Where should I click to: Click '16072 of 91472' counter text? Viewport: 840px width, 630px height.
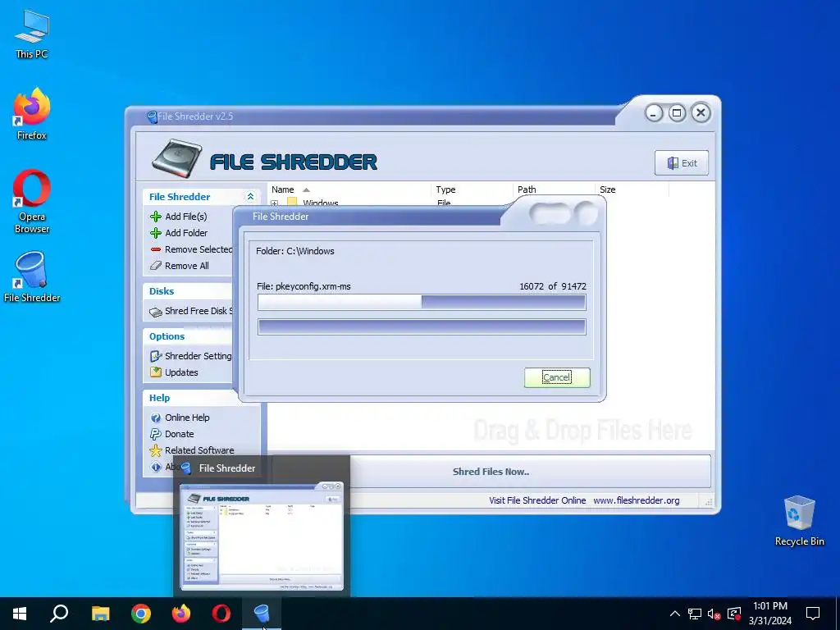[553, 286]
